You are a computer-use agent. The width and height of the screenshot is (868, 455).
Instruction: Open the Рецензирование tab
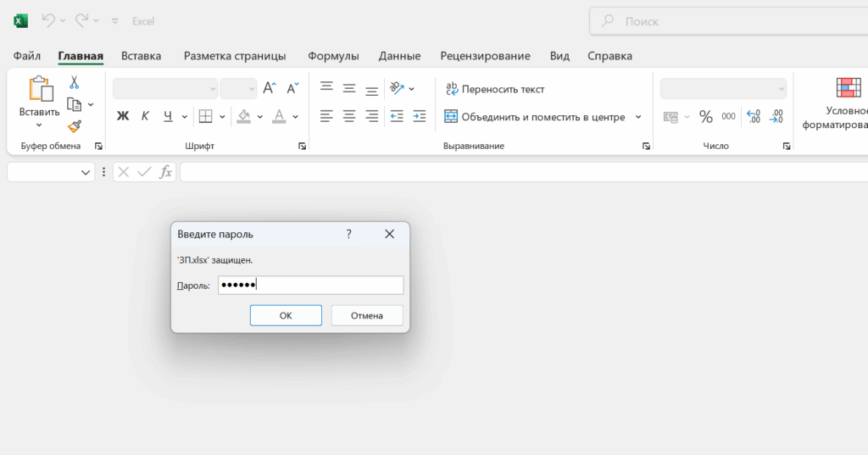tap(486, 56)
